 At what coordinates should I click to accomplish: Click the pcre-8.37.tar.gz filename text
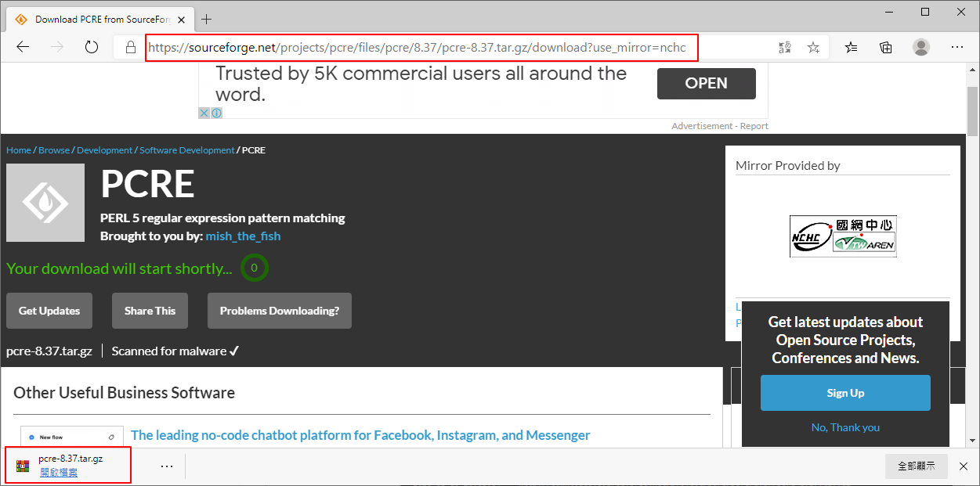(x=49, y=351)
